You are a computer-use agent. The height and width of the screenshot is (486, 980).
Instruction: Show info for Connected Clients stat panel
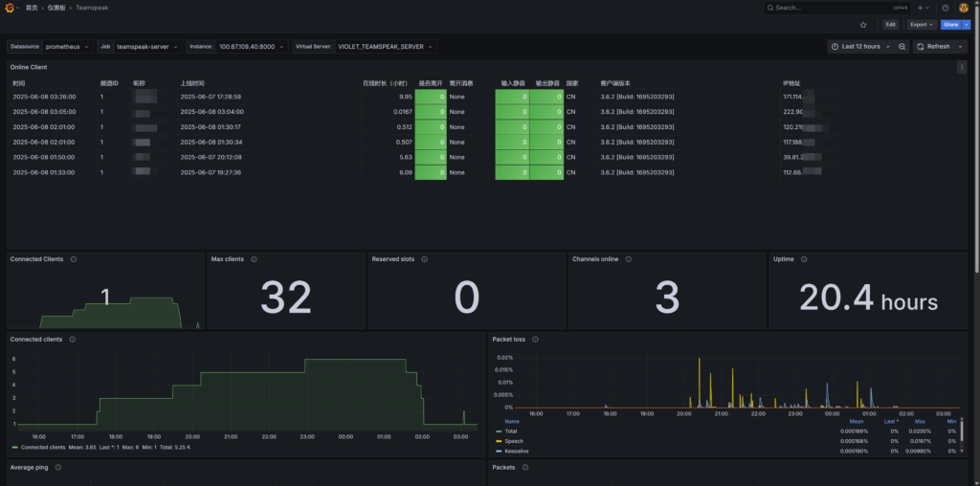(73, 259)
